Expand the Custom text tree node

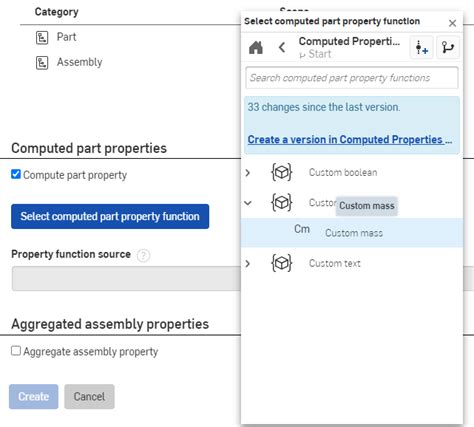(x=248, y=264)
